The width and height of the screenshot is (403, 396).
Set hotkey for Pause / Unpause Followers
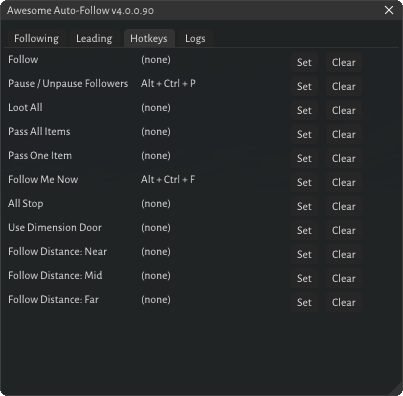[304, 86]
